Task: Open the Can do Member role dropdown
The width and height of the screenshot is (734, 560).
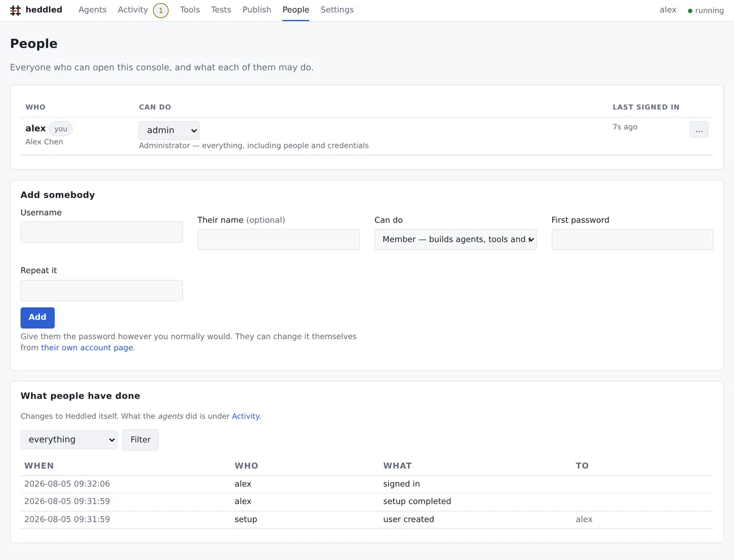Action: click(456, 240)
